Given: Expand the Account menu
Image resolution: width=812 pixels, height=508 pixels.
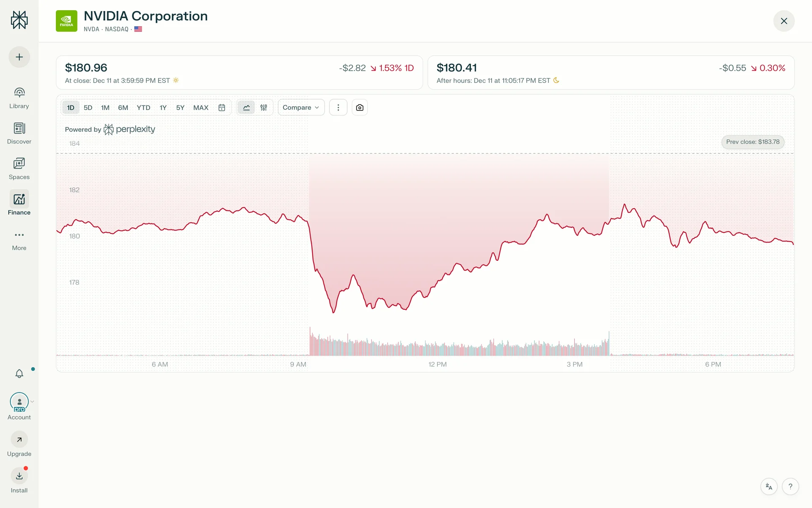Looking at the screenshot, I should [19, 402].
